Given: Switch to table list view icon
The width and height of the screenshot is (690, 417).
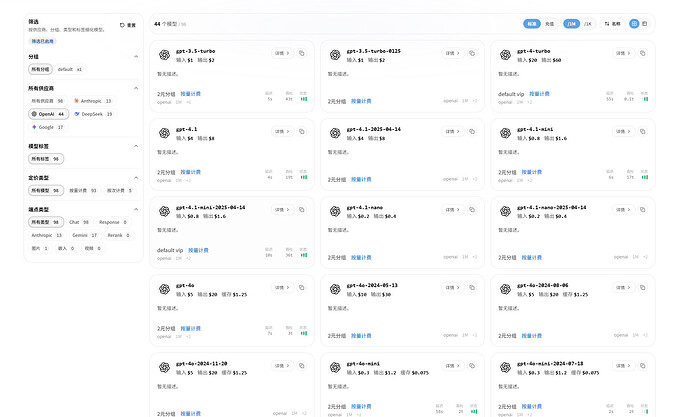Looking at the screenshot, I should [x=645, y=24].
